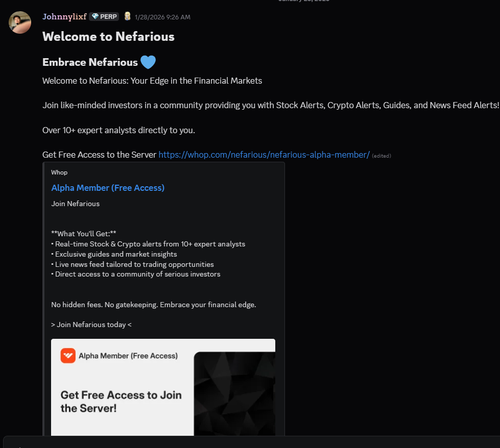The width and height of the screenshot is (500, 448).
Task: Open the Get Free Access preview image
Action: [163, 387]
